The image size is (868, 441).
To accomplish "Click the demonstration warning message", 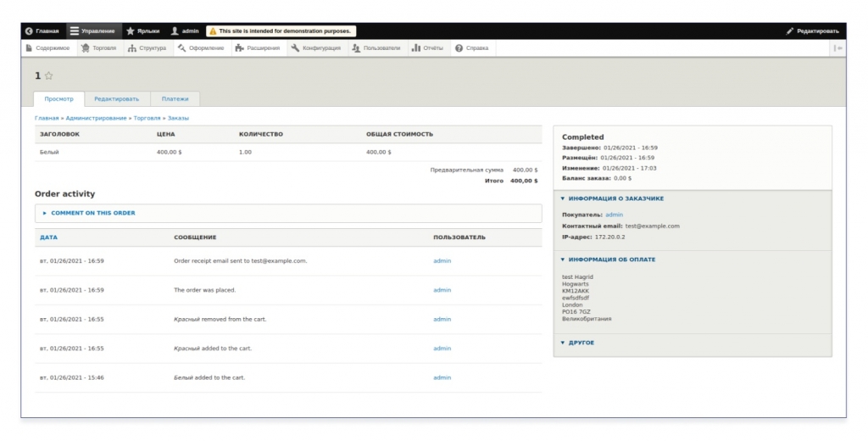I will (x=281, y=31).
